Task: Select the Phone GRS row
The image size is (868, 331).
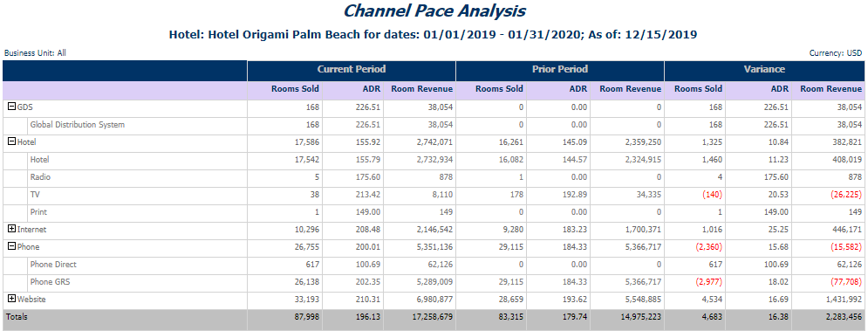Action: tap(434, 281)
